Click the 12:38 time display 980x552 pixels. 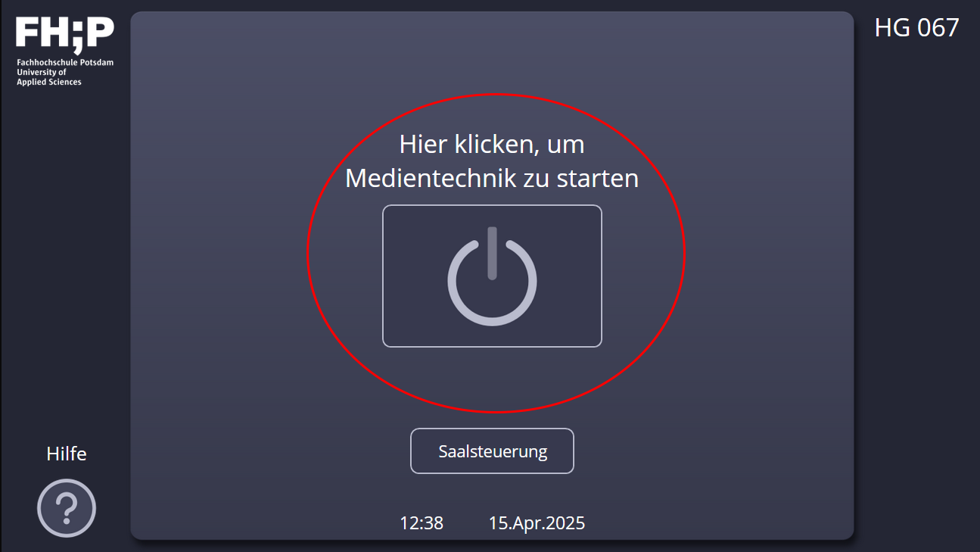click(422, 523)
